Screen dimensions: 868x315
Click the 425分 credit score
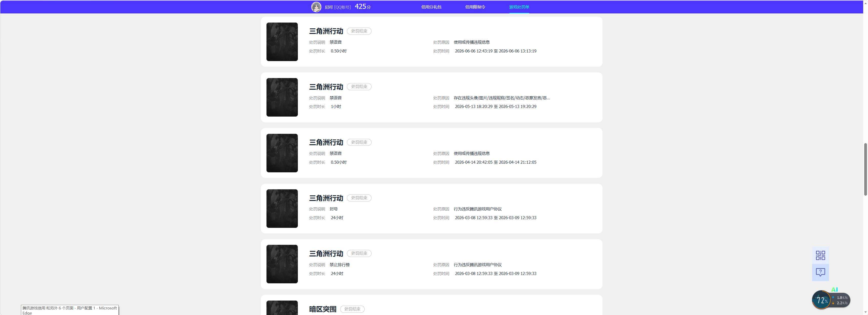(x=363, y=6)
